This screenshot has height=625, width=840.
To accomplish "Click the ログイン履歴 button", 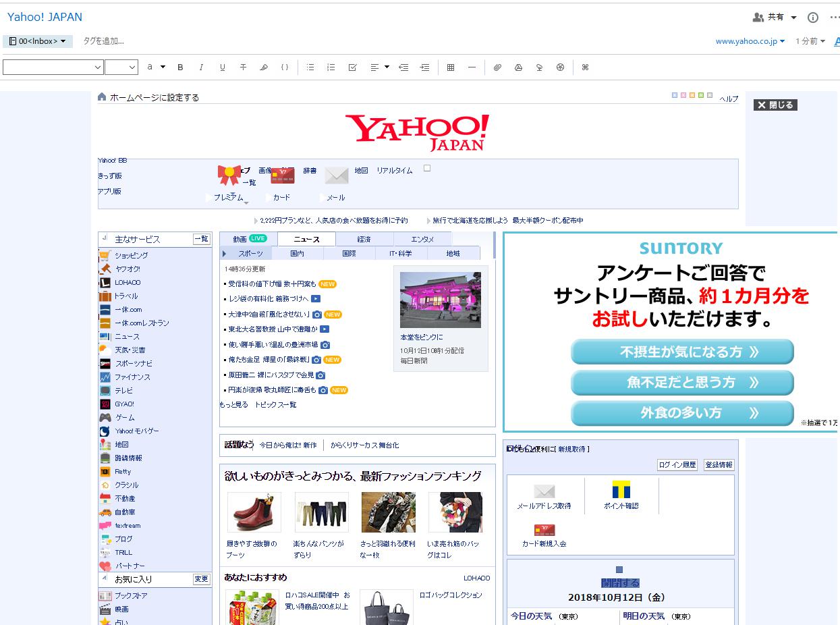I will tap(677, 465).
